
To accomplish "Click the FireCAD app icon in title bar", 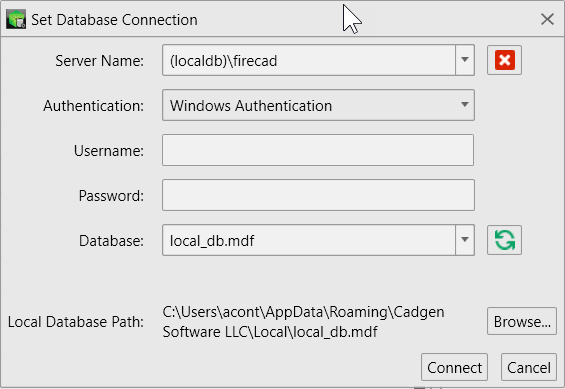I will coord(16,19).
